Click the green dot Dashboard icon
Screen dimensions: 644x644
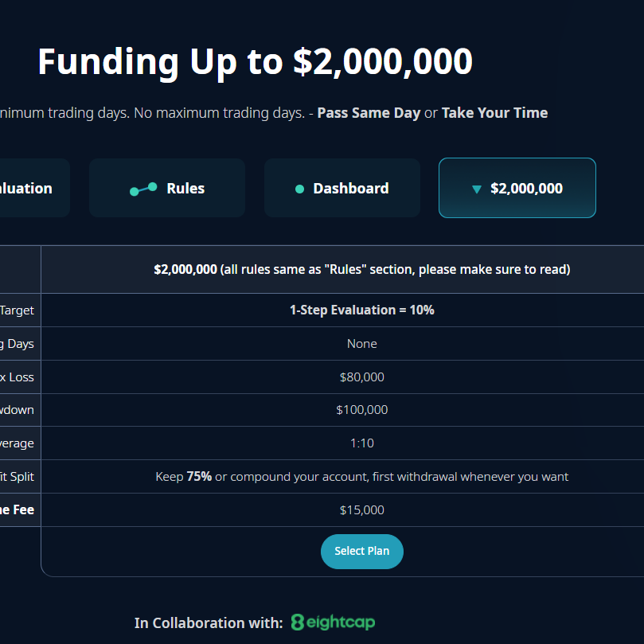coord(300,189)
